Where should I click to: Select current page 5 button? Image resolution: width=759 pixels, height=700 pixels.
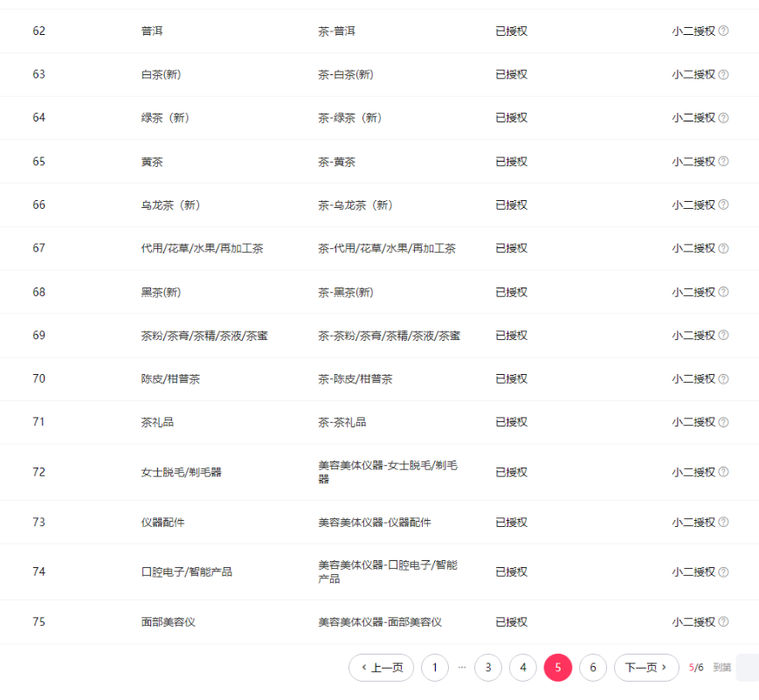(x=557, y=668)
